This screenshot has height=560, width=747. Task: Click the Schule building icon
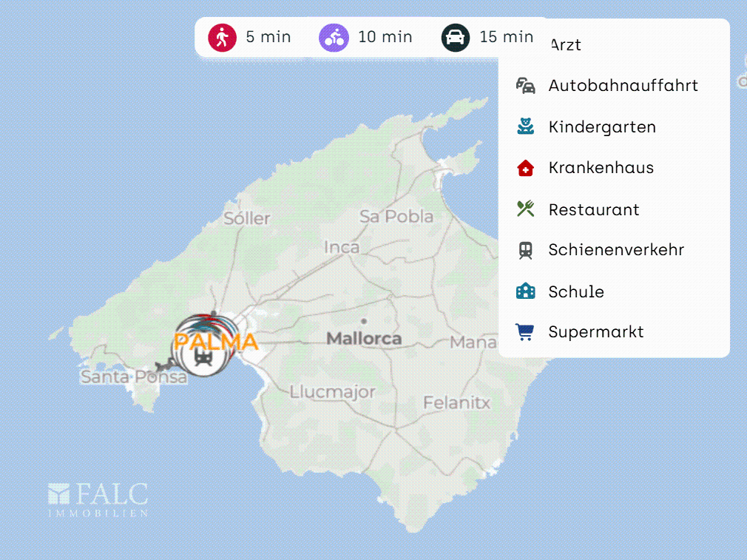click(x=525, y=291)
